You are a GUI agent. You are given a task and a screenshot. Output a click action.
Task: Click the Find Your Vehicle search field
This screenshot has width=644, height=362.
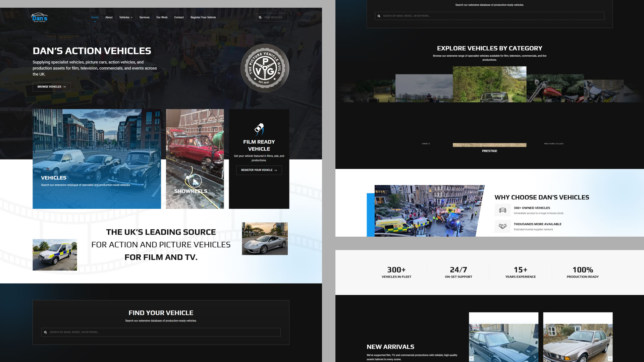(x=161, y=332)
